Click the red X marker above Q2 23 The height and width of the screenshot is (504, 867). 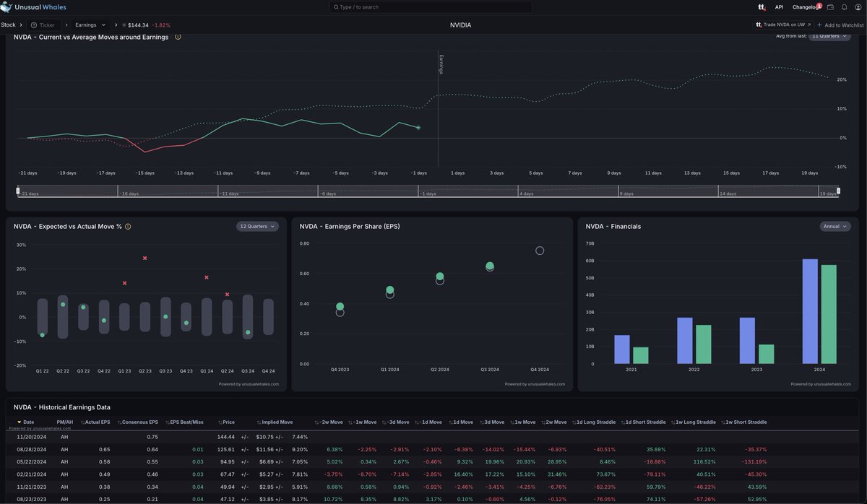tap(145, 258)
